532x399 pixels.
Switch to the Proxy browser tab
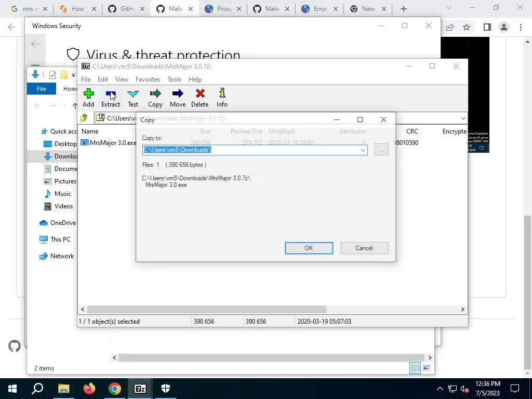coord(223,9)
